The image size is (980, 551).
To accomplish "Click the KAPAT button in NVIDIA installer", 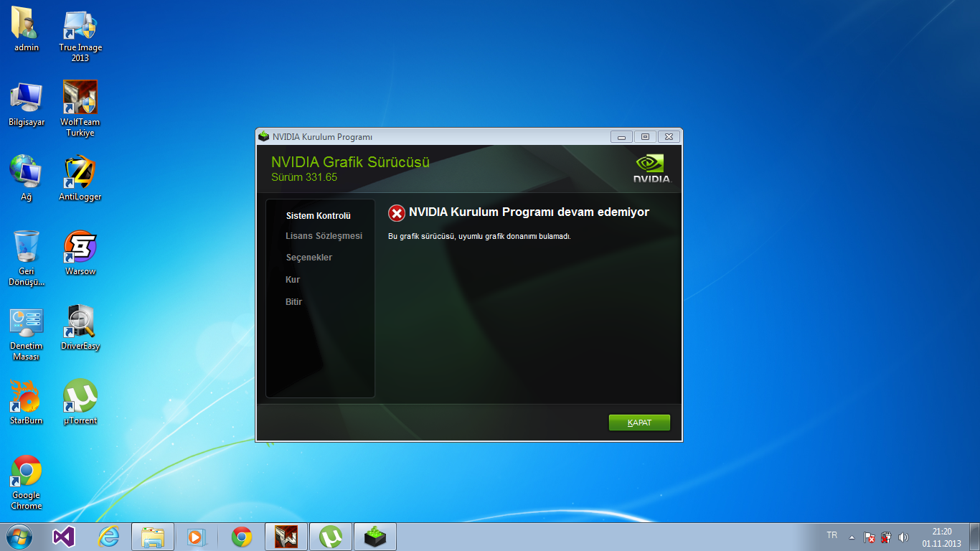I will tap(639, 423).
